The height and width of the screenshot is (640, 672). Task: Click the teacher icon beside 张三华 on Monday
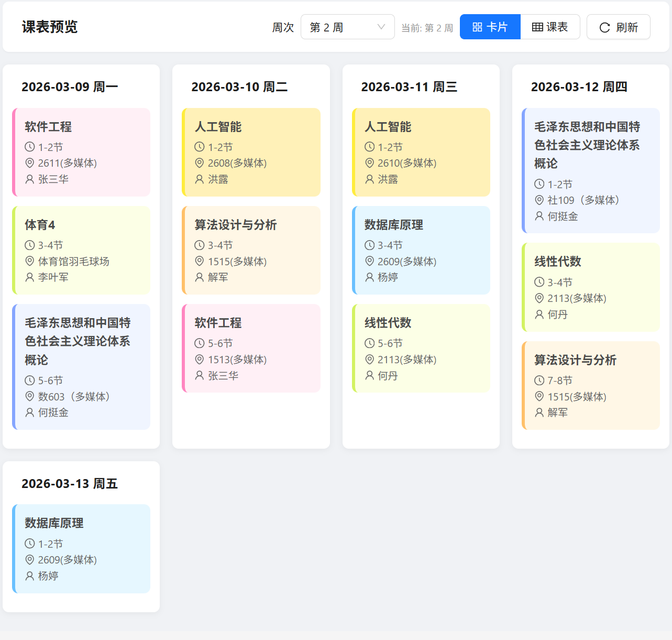click(x=29, y=179)
